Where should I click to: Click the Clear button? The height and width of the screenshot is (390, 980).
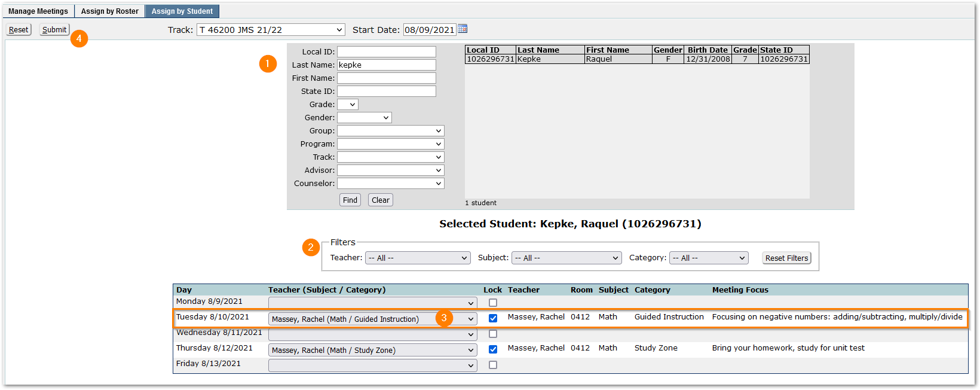coord(381,200)
